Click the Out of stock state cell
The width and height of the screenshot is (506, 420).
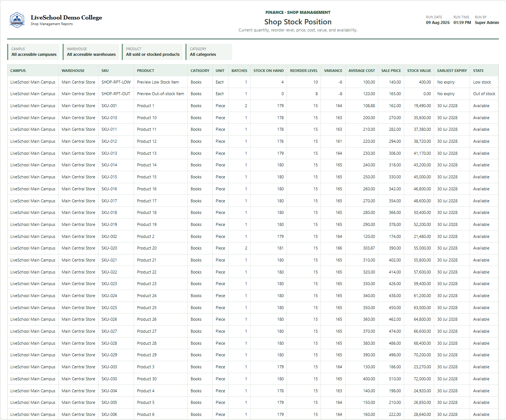point(484,94)
